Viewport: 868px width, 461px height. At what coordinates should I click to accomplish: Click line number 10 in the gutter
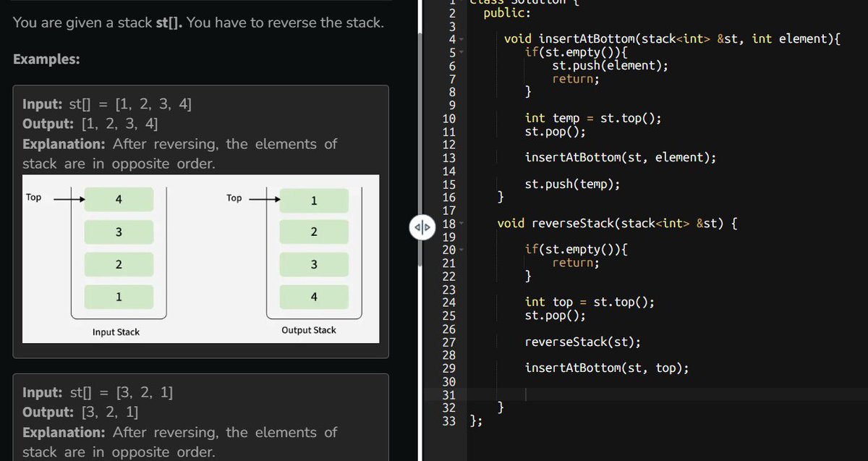pyautogui.click(x=448, y=118)
